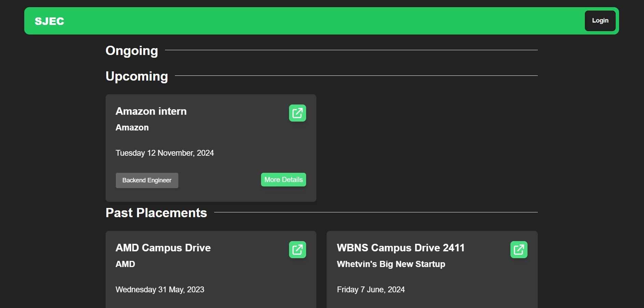Click the Amazon intern card title
This screenshot has width=644, height=308.
151,111
